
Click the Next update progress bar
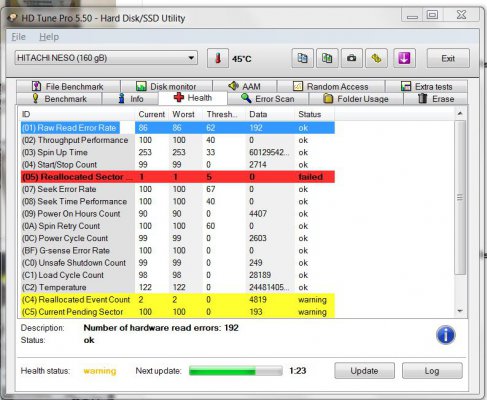[236, 371]
